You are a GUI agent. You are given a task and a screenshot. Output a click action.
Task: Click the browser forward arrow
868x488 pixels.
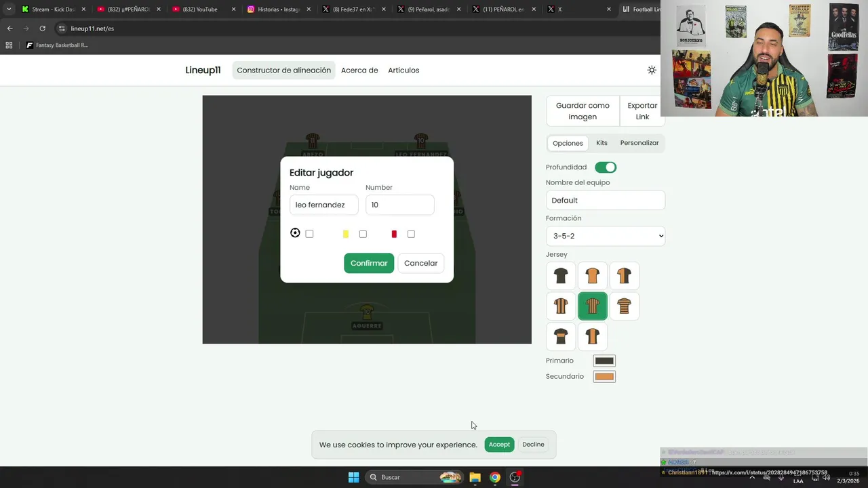[x=26, y=28]
